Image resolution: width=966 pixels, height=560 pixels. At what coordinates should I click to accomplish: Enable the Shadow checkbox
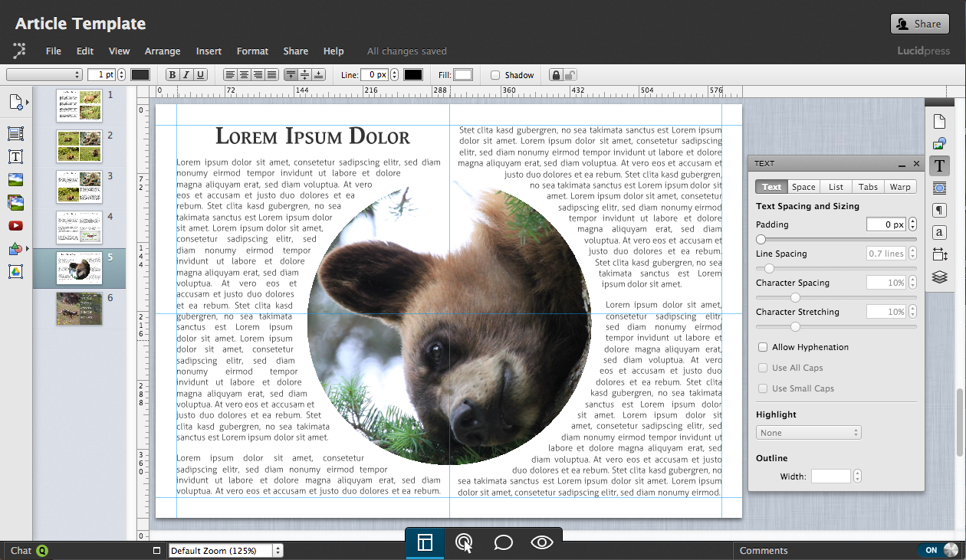pos(495,75)
